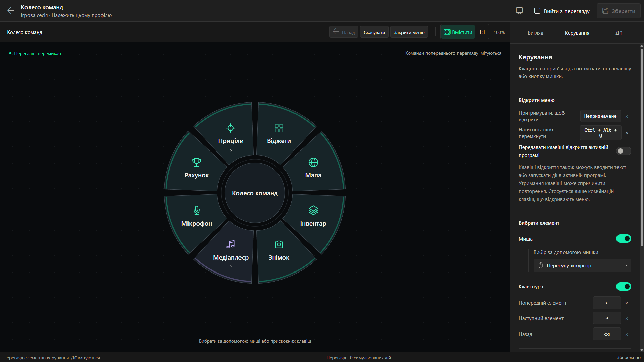Click the Скасувати button
Viewport: 644px width, 362px height.
(x=374, y=32)
